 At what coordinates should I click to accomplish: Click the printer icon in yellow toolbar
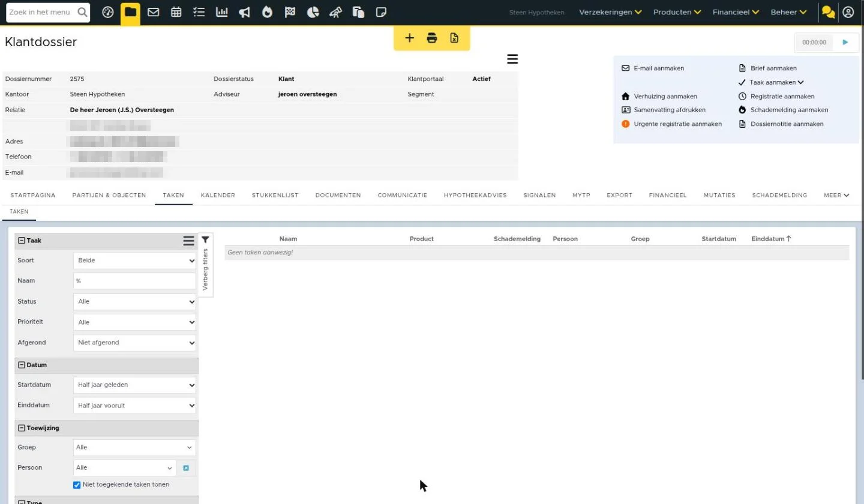coord(432,38)
